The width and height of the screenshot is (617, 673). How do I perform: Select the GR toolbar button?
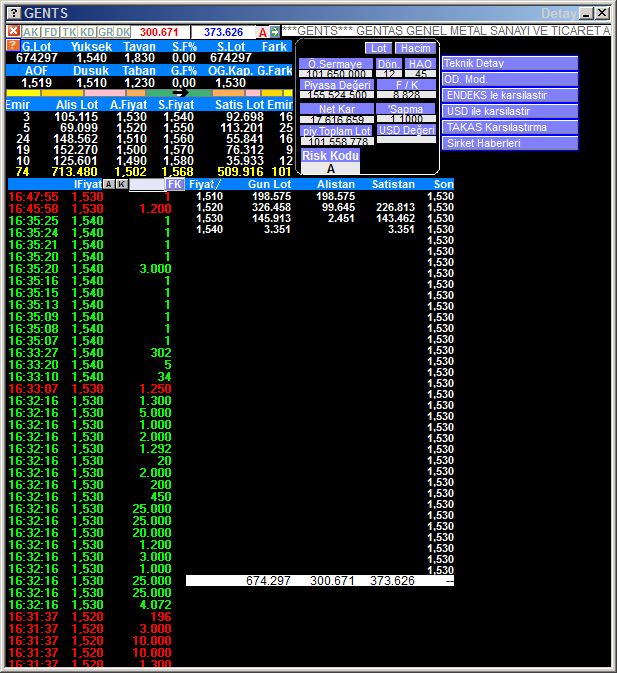pyautogui.click(x=106, y=32)
